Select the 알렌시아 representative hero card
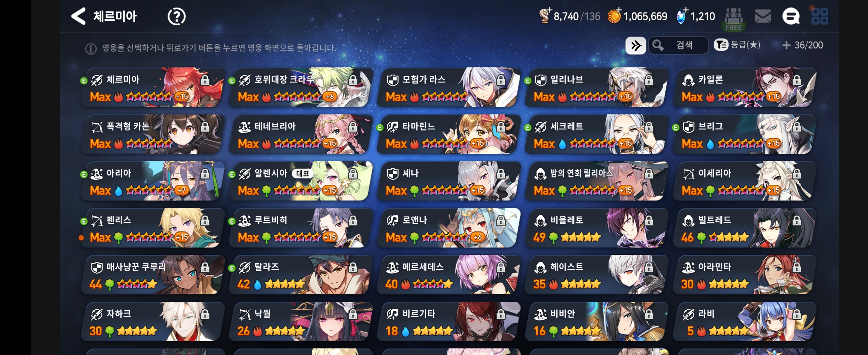This screenshot has width=868, height=355. pyautogui.click(x=301, y=181)
